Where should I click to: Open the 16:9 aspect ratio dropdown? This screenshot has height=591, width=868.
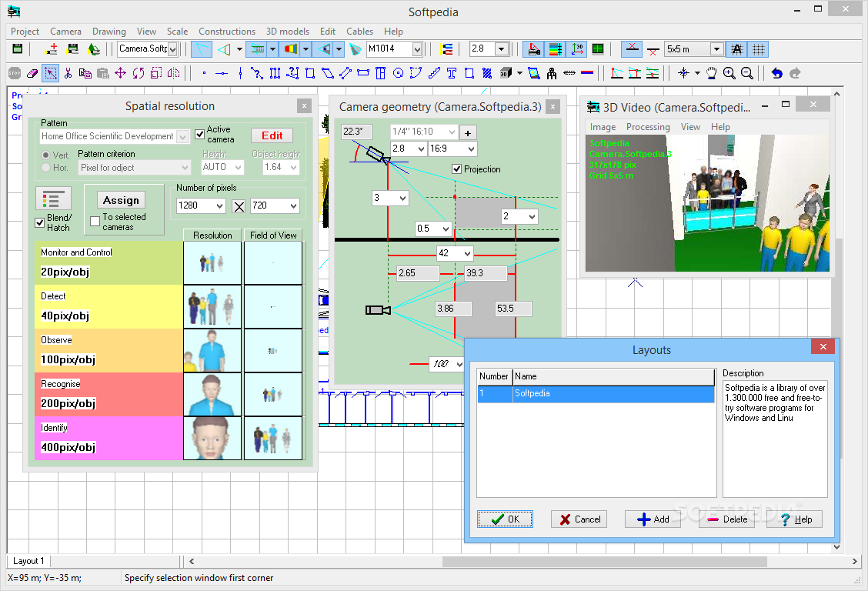click(x=470, y=149)
